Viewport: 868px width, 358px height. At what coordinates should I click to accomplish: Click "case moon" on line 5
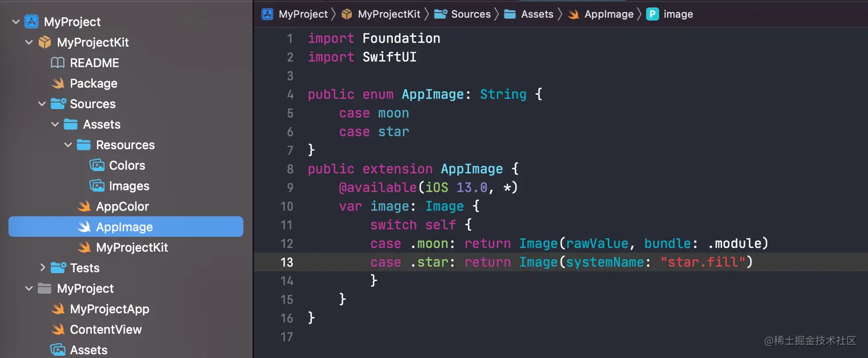374,113
